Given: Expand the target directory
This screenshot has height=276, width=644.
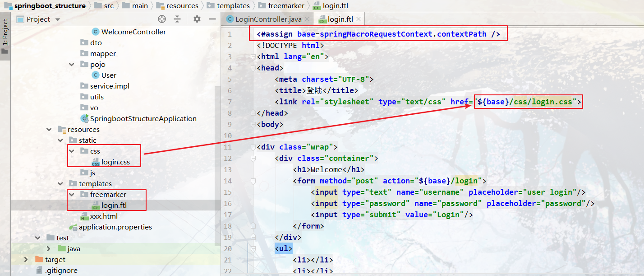Looking at the screenshot, I should pyautogui.click(x=26, y=259).
